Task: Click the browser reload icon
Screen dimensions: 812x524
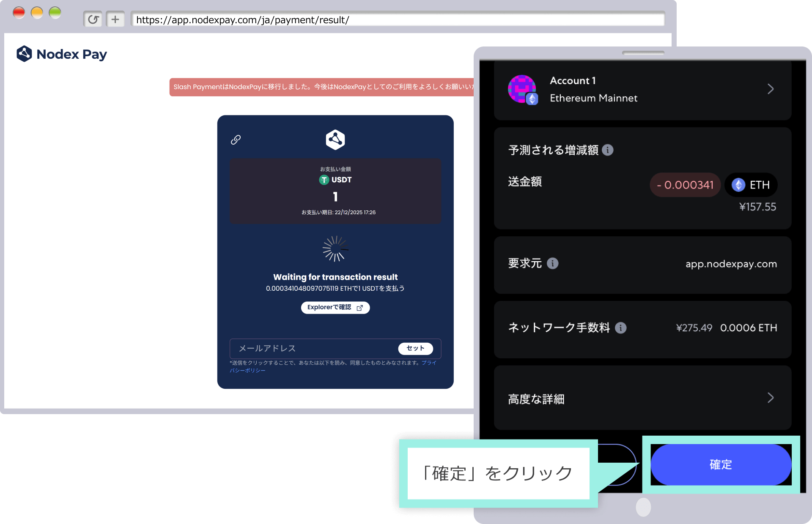Action: [x=93, y=19]
